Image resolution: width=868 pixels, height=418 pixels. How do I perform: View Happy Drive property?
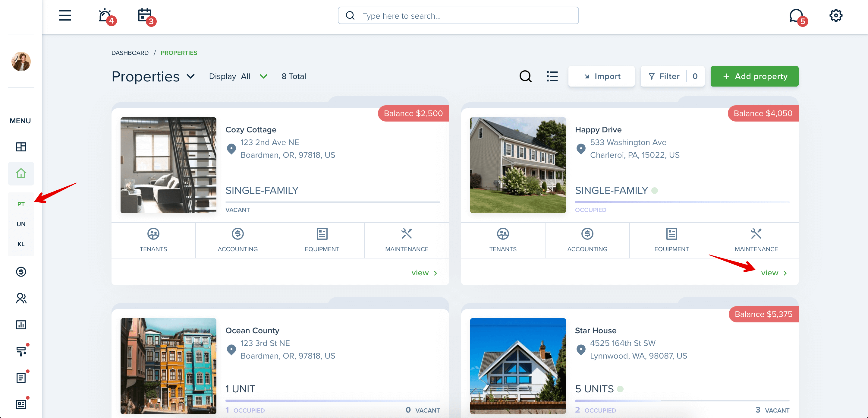click(774, 273)
